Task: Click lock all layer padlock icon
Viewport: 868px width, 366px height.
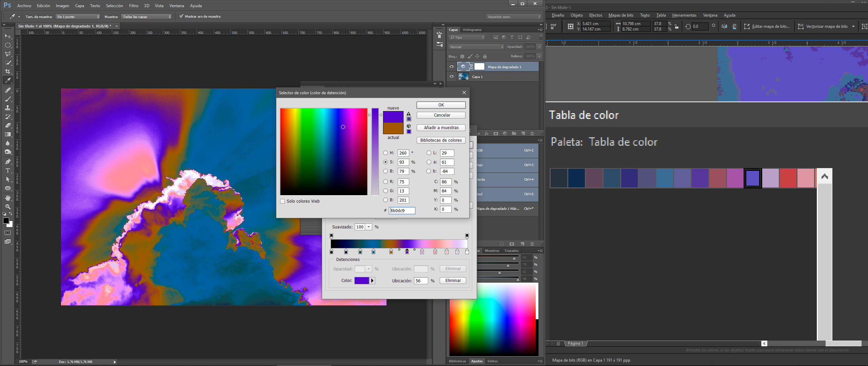Action: pyautogui.click(x=485, y=56)
